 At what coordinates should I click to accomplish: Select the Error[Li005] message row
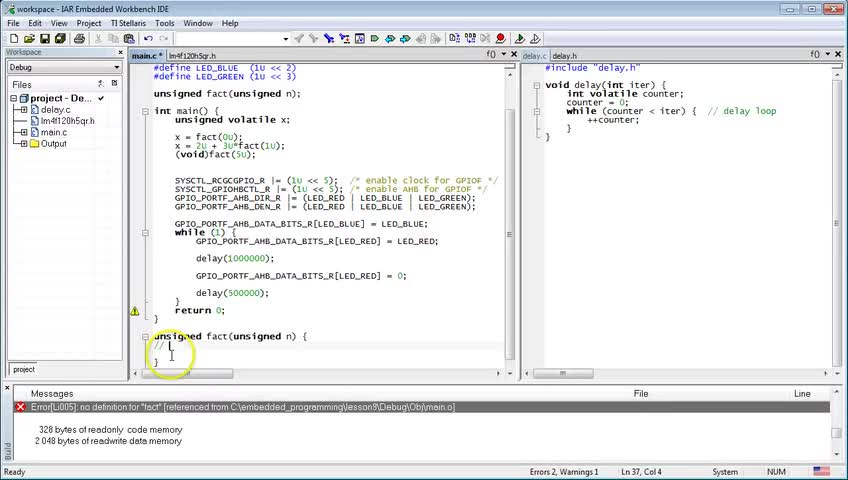tap(422, 407)
